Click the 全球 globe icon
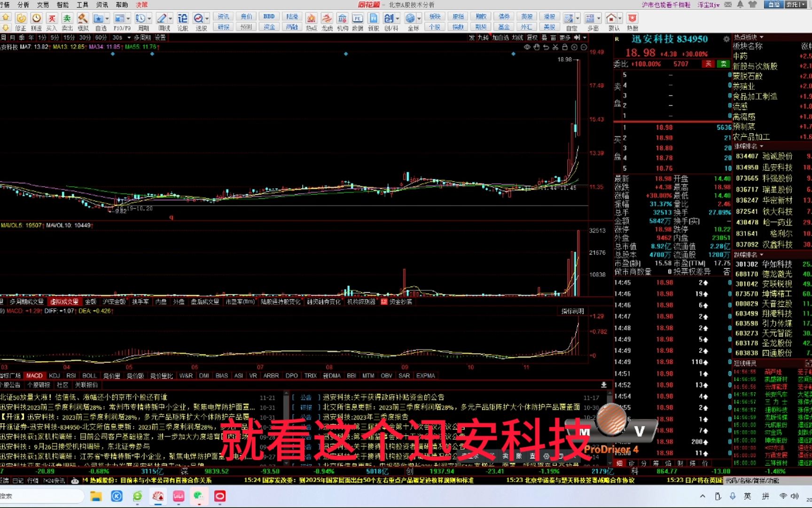Image resolution: width=812 pixels, height=508 pixels. tap(411, 18)
